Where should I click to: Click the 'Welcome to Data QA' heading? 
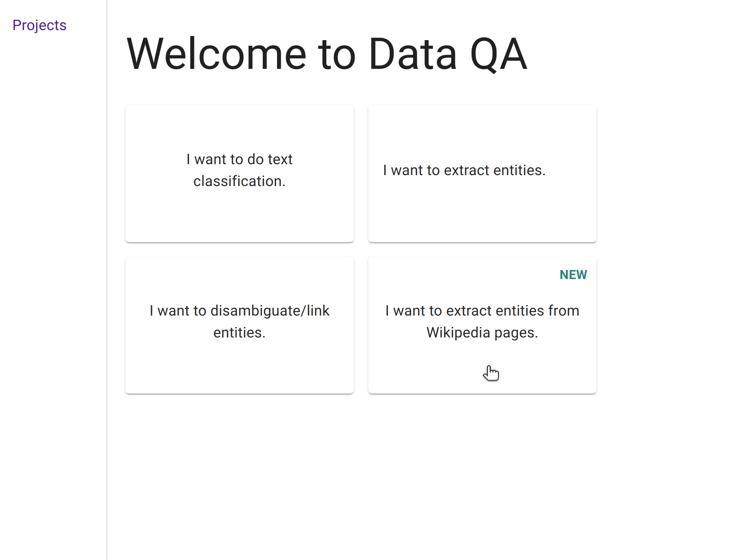tap(326, 54)
